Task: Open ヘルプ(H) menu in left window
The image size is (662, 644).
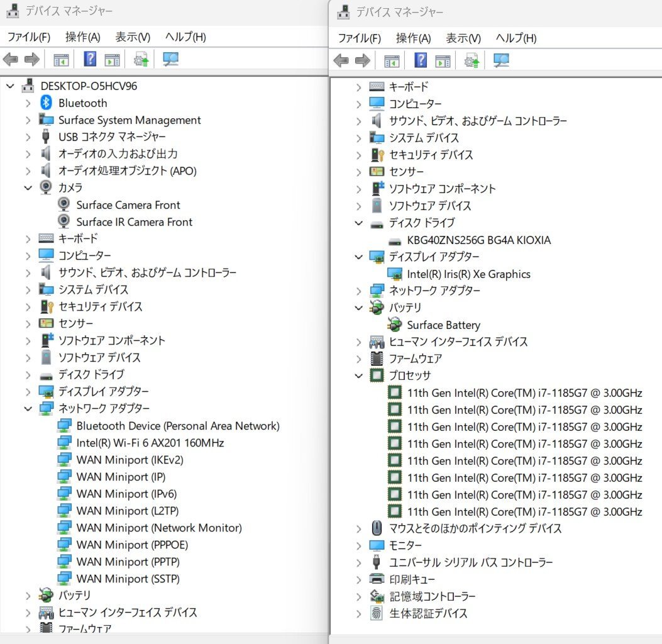Action: pos(185,36)
